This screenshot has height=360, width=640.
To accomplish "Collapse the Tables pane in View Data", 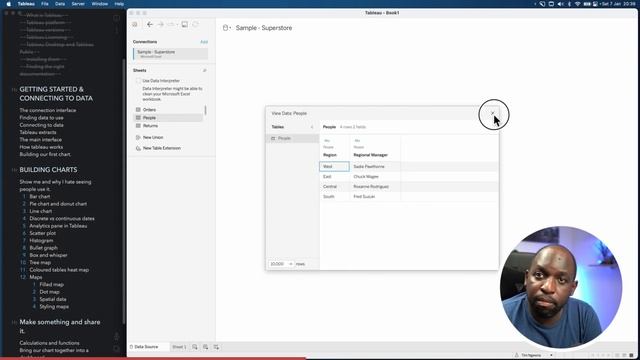I will [x=312, y=127].
